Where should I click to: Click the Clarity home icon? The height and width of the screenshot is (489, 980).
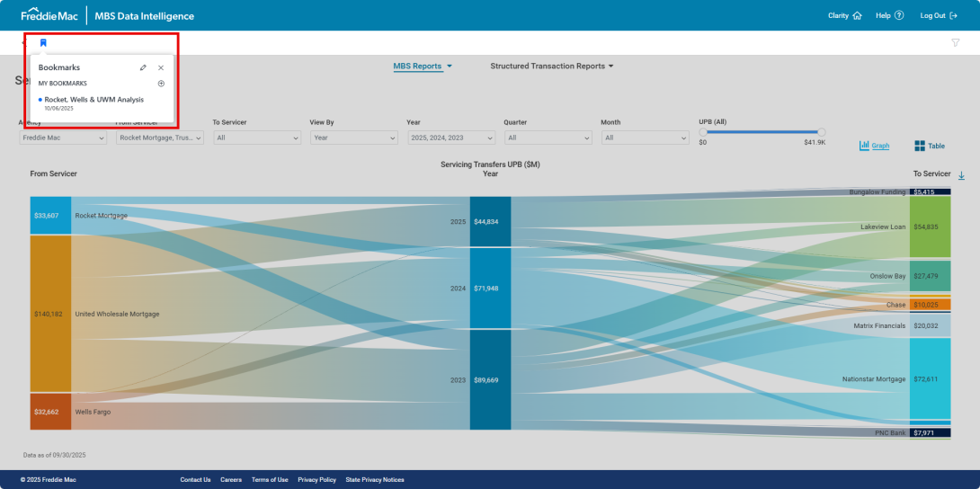tap(857, 15)
